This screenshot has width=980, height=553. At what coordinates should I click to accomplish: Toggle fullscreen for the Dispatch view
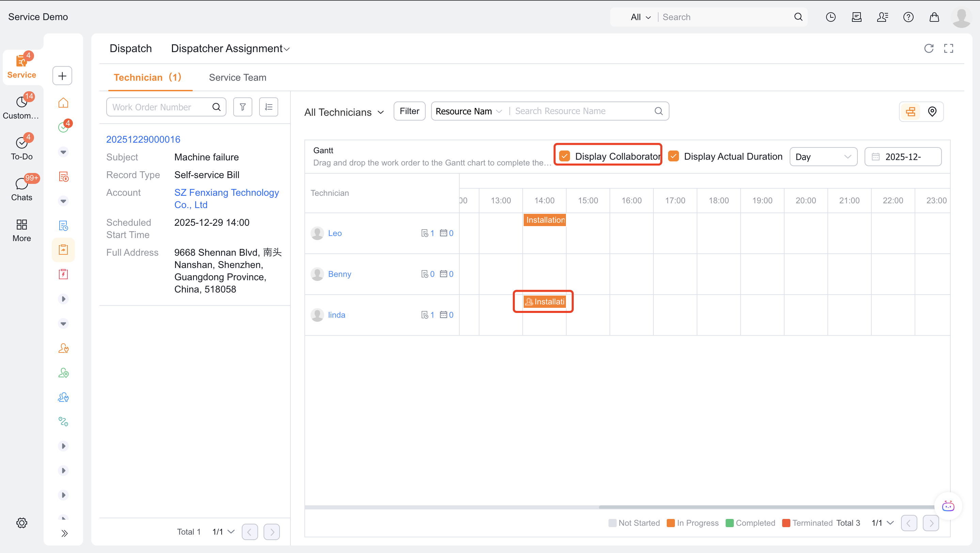tap(948, 48)
